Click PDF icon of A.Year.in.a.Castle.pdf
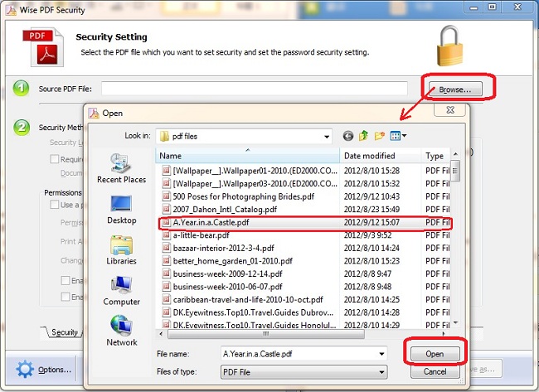Screen dimensions: 539x392 (167, 222)
